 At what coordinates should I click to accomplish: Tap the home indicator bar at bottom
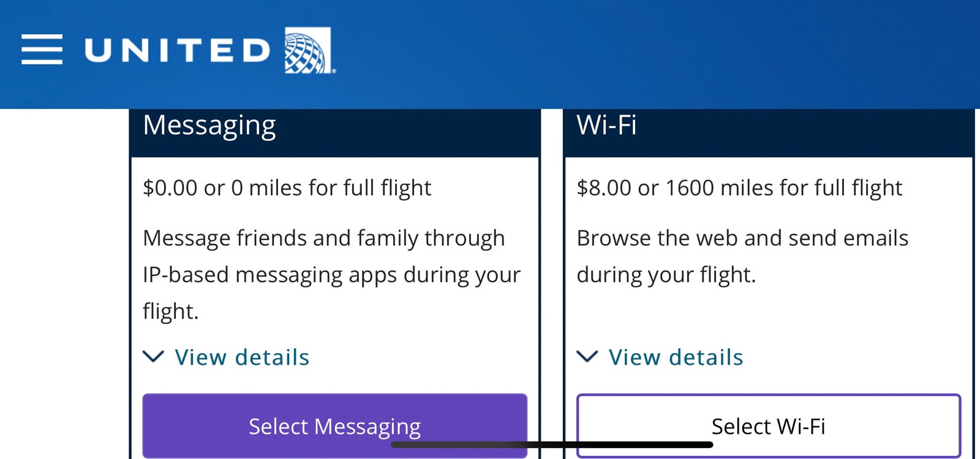point(552,445)
